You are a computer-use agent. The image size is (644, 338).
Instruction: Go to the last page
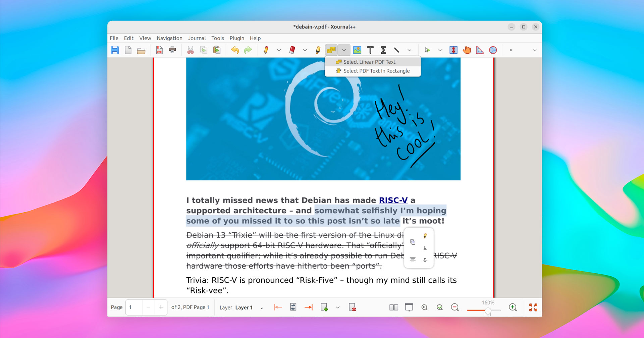click(x=309, y=307)
